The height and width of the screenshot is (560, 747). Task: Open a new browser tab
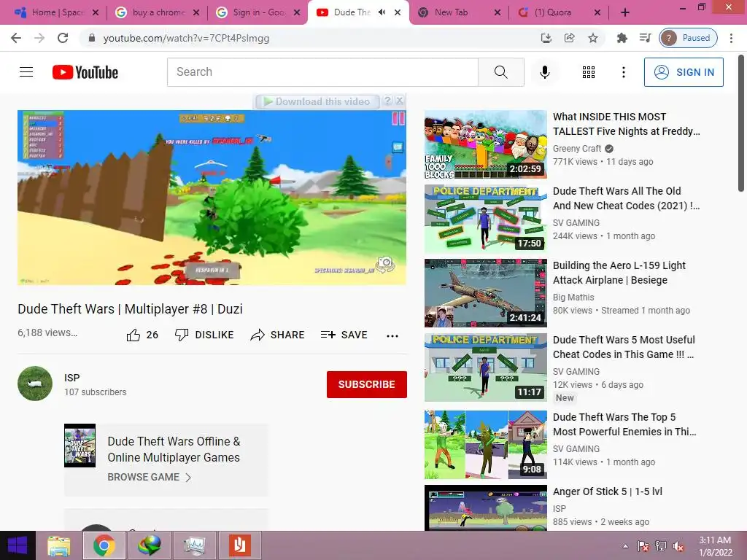click(625, 12)
